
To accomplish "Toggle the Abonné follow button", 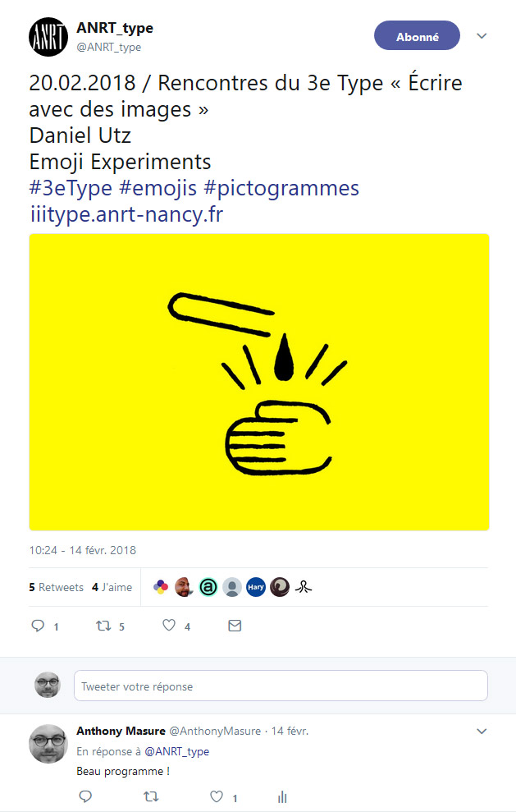I will pyautogui.click(x=417, y=36).
